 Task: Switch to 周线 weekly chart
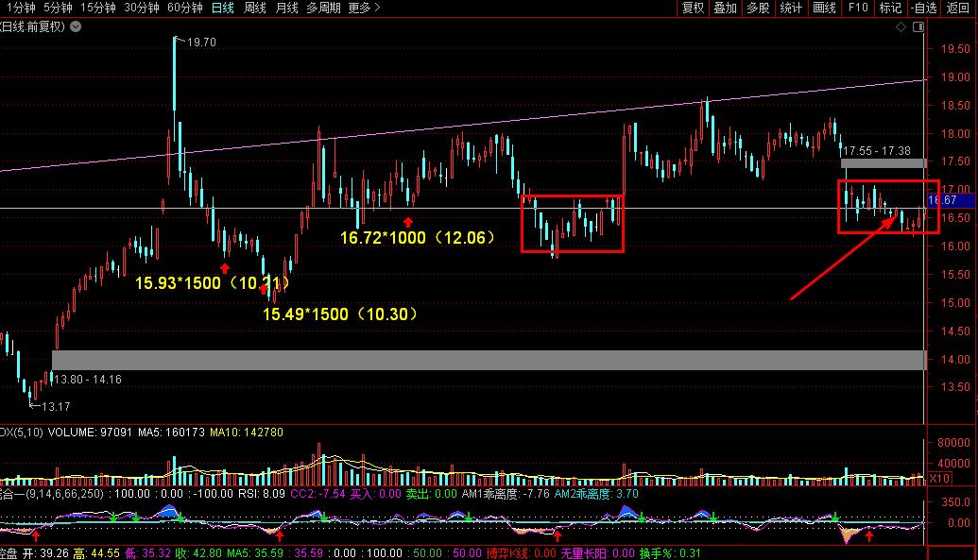[254, 8]
